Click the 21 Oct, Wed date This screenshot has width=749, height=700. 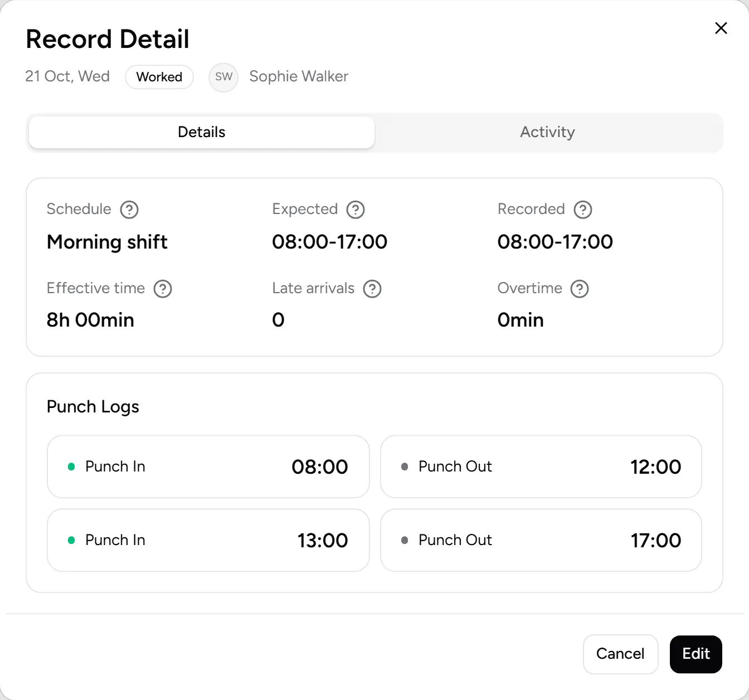pyautogui.click(x=67, y=76)
